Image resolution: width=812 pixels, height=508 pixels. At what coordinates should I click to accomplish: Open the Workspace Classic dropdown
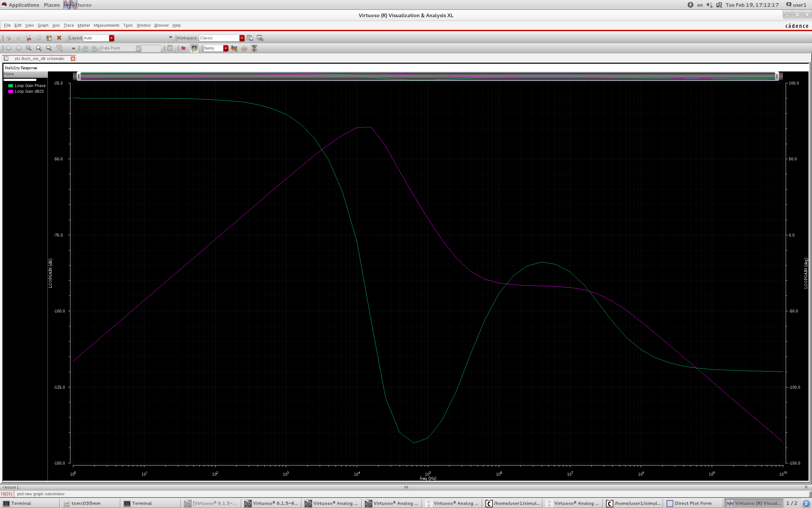tap(221, 38)
